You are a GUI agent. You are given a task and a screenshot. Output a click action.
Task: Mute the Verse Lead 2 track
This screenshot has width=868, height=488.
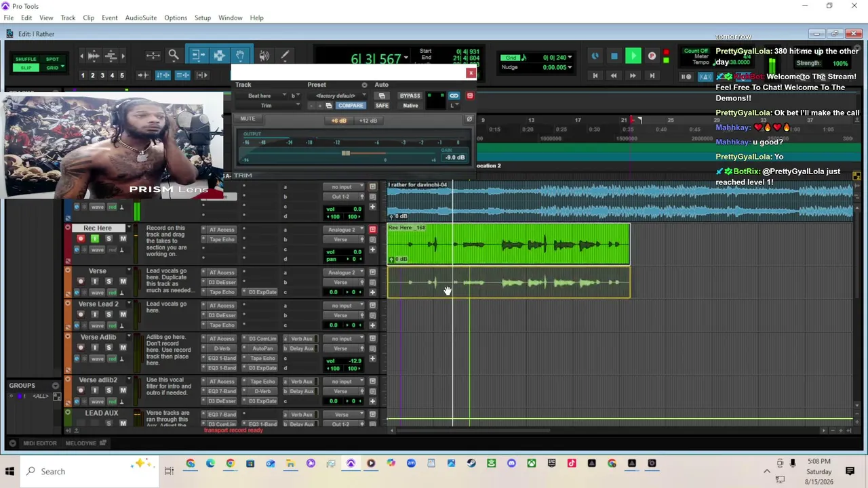click(x=123, y=314)
